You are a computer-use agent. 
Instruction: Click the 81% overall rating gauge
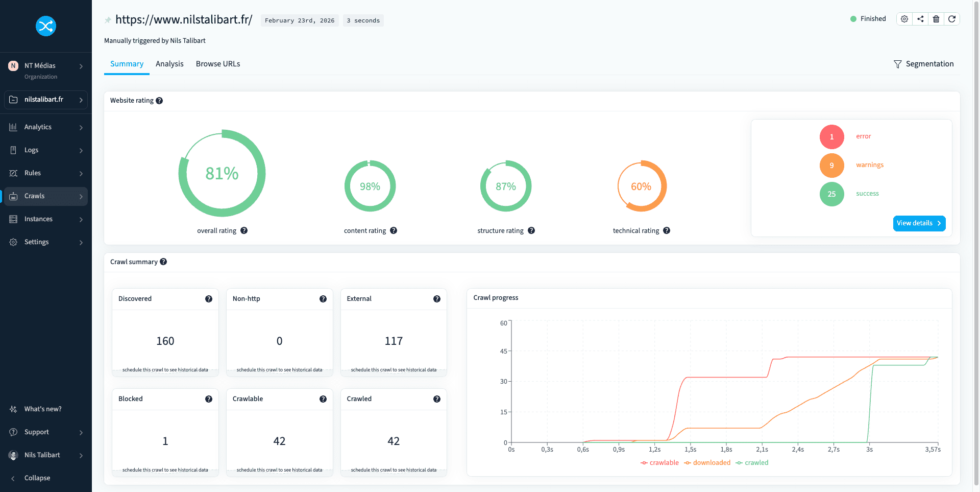pyautogui.click(x=222, y=173)
